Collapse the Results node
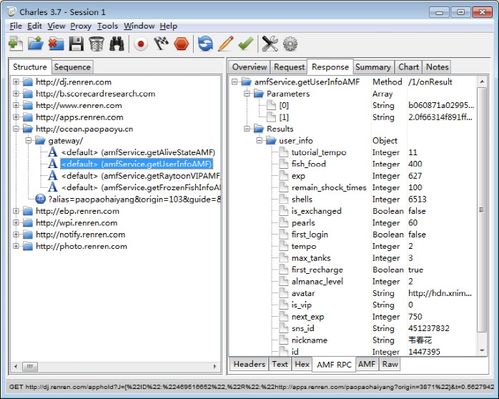The image size is (499, 399). (x=247, y=129)
